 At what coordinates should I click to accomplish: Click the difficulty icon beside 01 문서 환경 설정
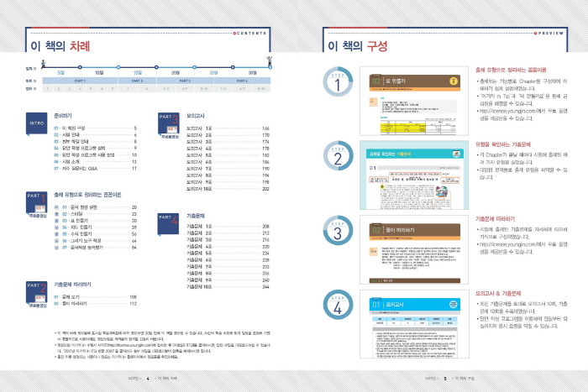pyautogui.click(x=56, y=207)
